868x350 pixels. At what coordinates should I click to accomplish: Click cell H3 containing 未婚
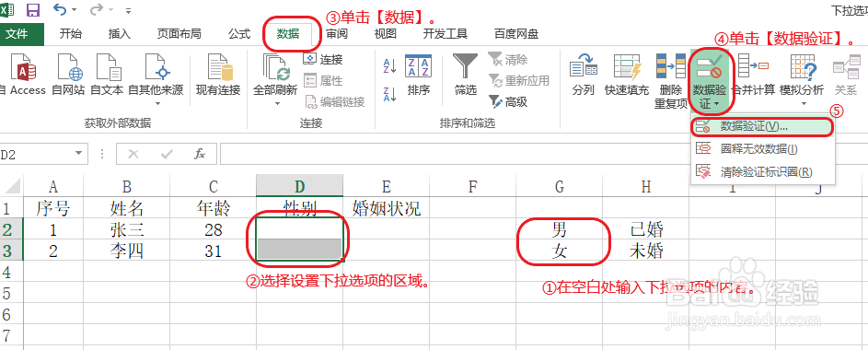[x=646, y=251]
